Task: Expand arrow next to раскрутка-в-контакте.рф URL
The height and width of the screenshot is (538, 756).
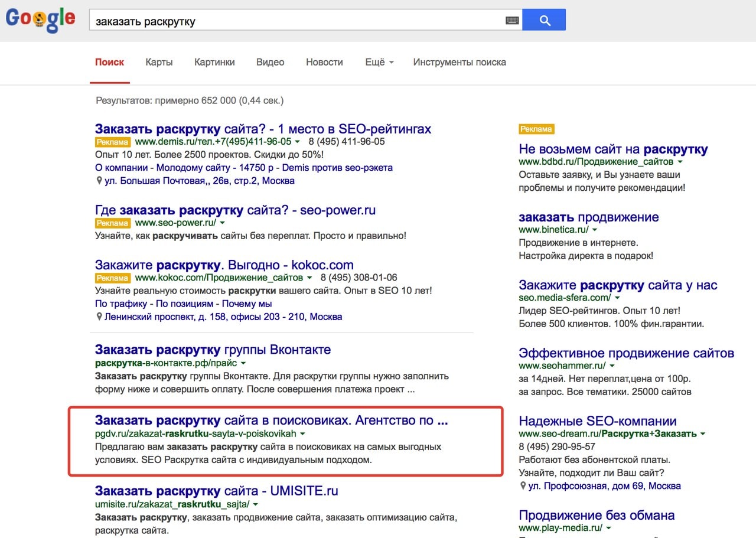Action: pyautogui.click(x=243, y=363)
